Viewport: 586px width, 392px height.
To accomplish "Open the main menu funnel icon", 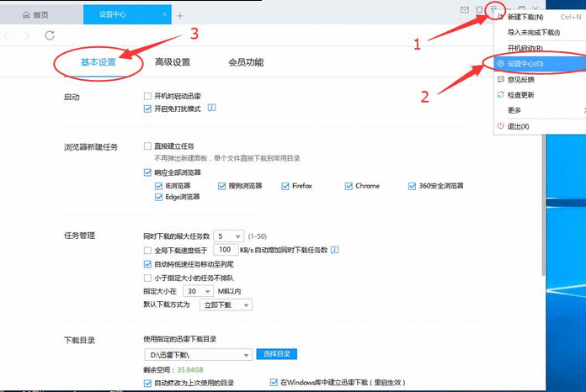I will pos(493,9).
